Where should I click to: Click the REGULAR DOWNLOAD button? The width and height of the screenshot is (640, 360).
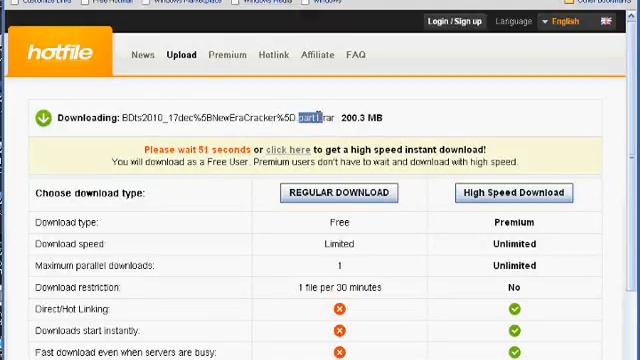(x=339, y=193)
